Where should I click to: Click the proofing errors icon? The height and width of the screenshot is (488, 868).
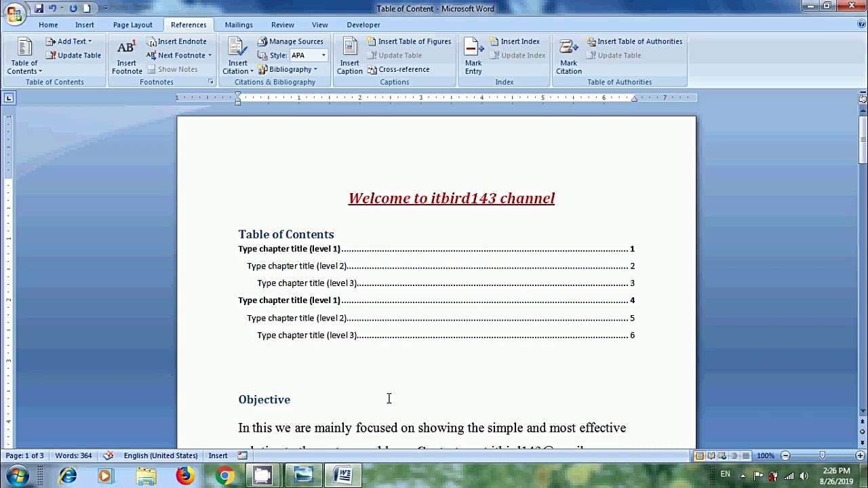point(108,455)
